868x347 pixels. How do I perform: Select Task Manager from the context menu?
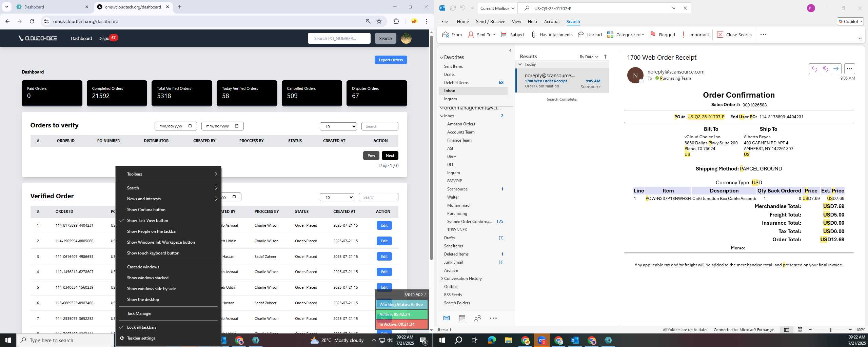coord(168,313)
